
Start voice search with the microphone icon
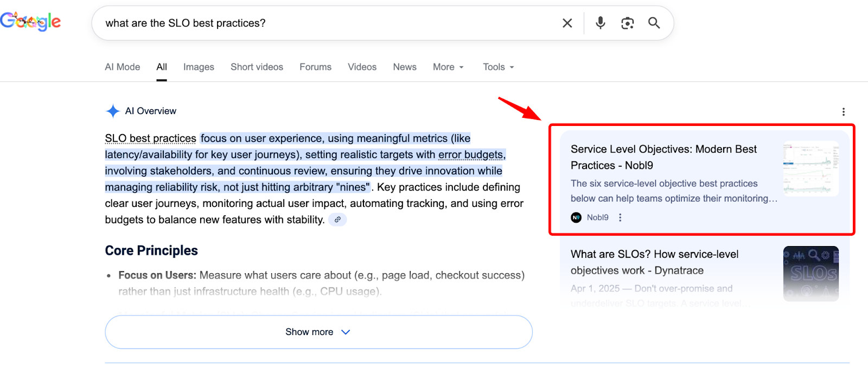point(601,23)
